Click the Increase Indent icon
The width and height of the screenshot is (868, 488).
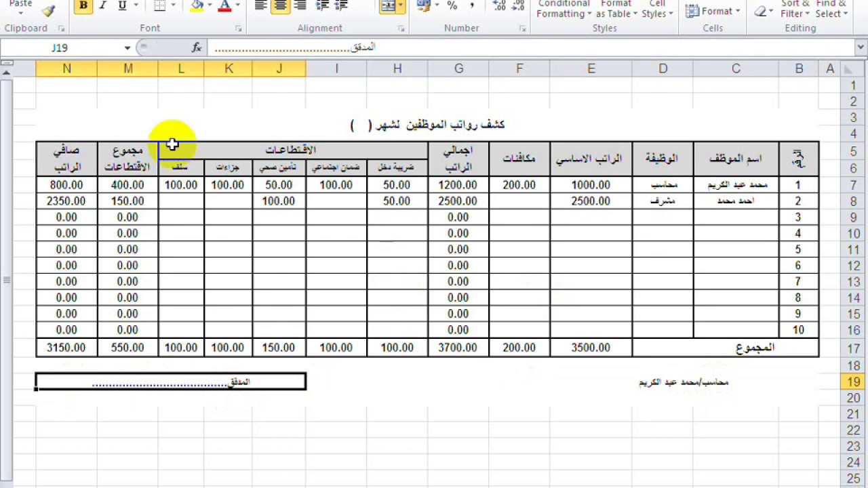pyautogui.click(x=342, y=6)
